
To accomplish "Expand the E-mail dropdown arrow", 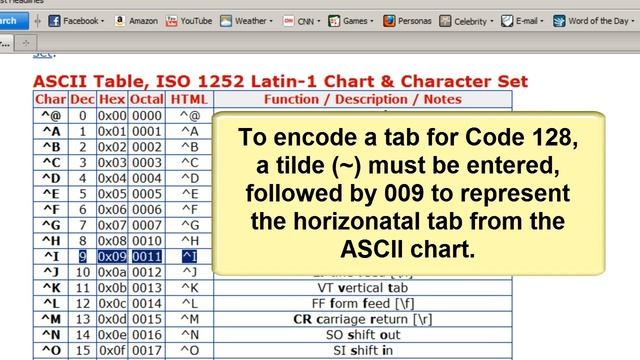I will pyautogui.click(x=542, y=21).
